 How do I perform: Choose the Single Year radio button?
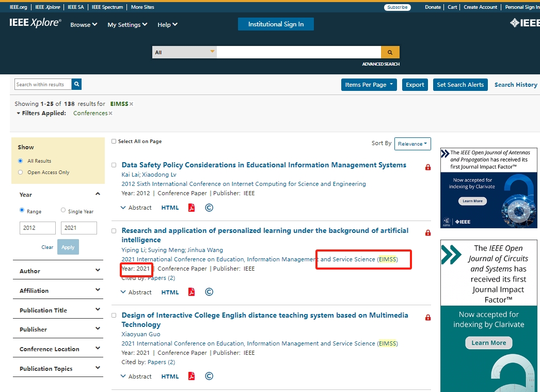tap(63, 210)
